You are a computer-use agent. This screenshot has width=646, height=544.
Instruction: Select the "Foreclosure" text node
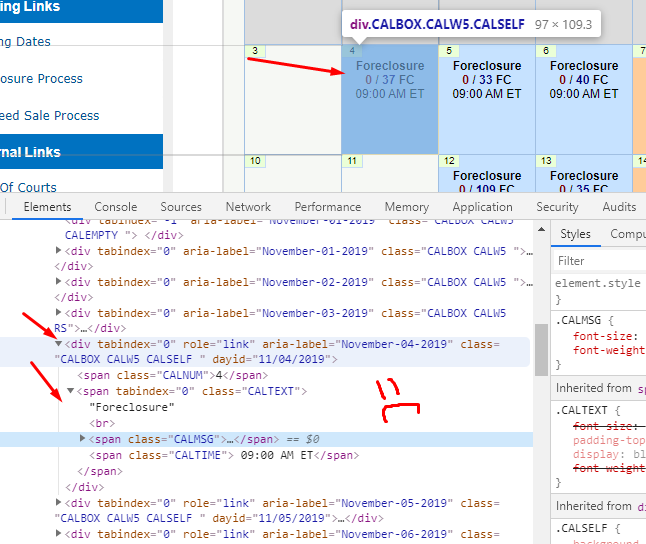[x=132, y=407]
